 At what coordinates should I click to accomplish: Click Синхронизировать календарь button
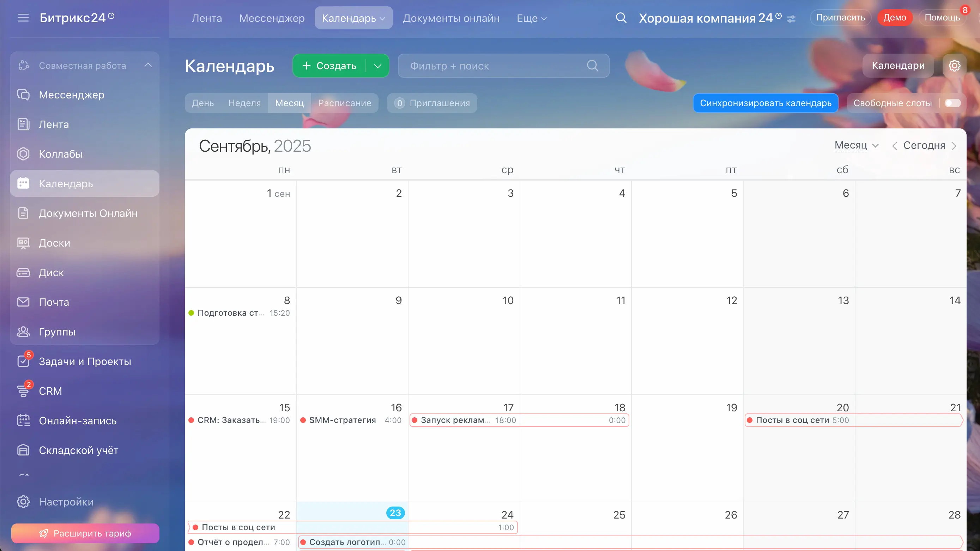[x=766, y=103]
